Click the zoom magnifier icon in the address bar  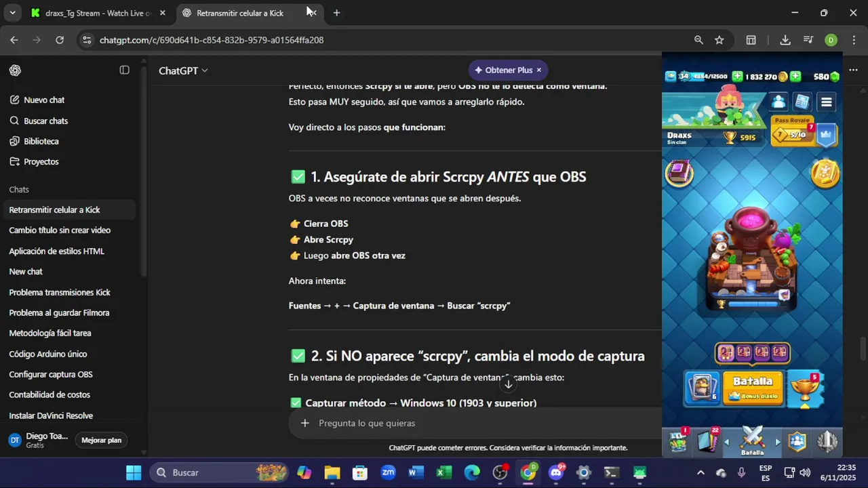(x=698, y=40)
